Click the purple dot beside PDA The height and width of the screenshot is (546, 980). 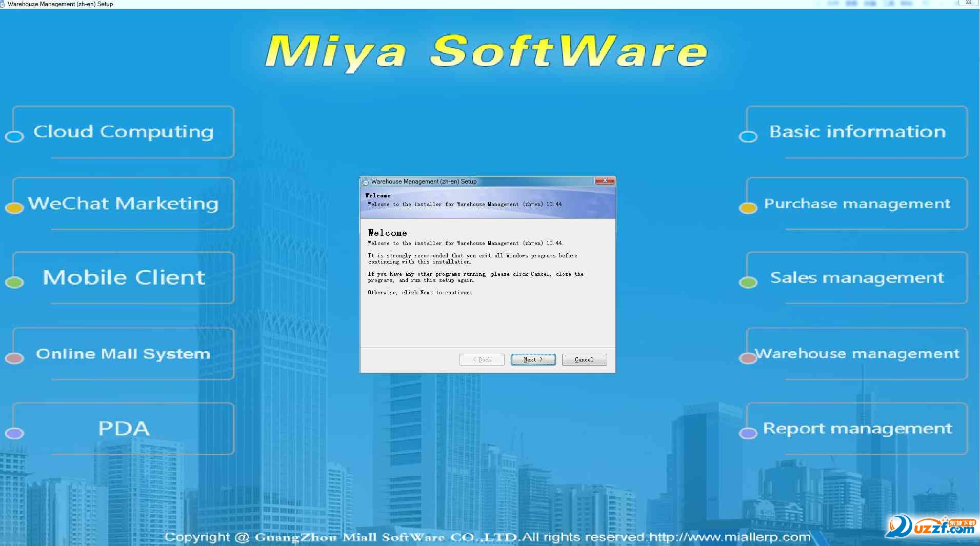pyautogui.click(x=14, y=433)
